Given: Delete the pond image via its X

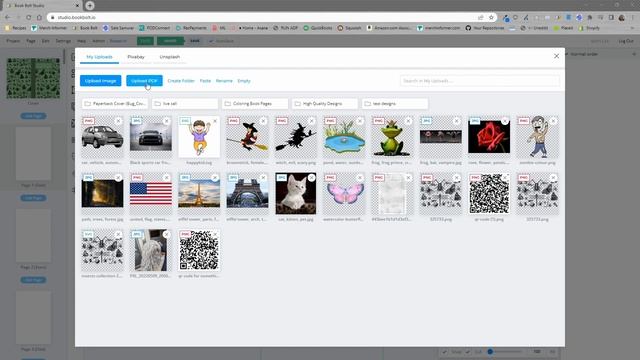Looking at the screenshot, I should point(360,121).
